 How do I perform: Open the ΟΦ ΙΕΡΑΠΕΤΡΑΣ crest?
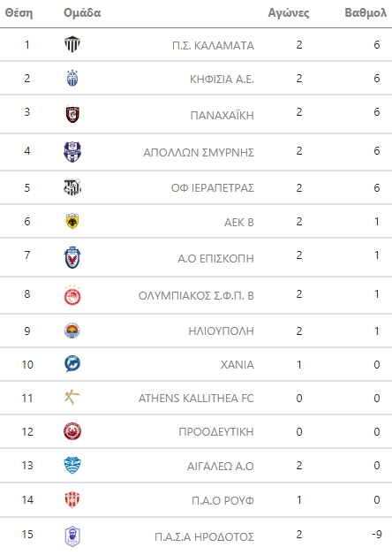point(72,187)
